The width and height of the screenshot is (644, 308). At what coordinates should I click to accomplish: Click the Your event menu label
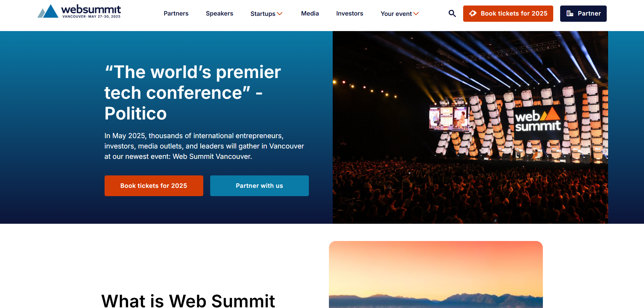coord(396,14)
